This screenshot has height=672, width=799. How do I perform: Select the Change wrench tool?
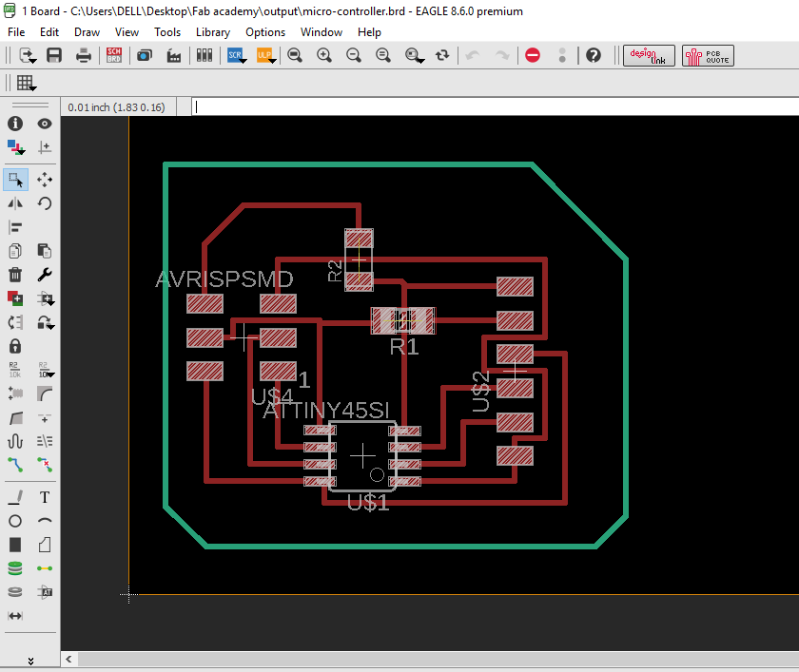(45, 275)
